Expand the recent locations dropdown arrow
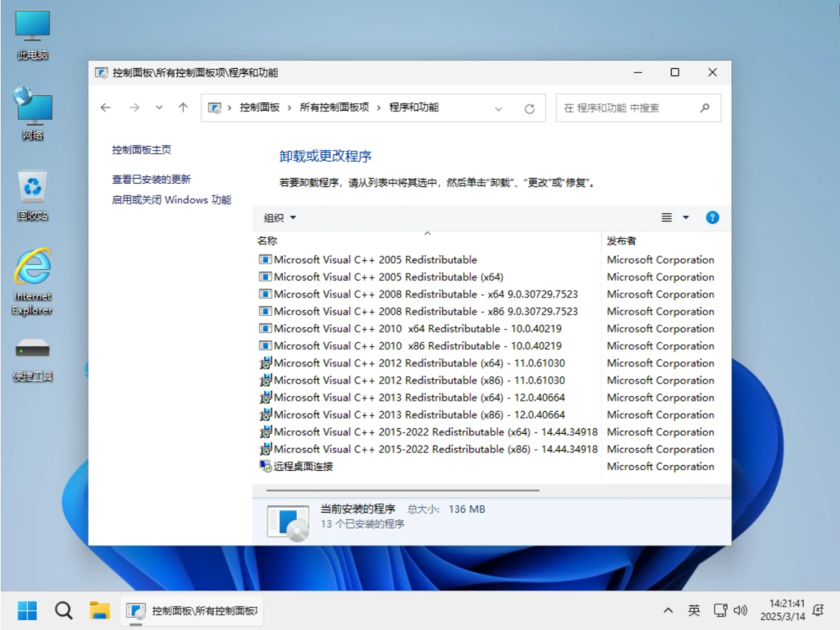840x630 pixels. [159, 107]
